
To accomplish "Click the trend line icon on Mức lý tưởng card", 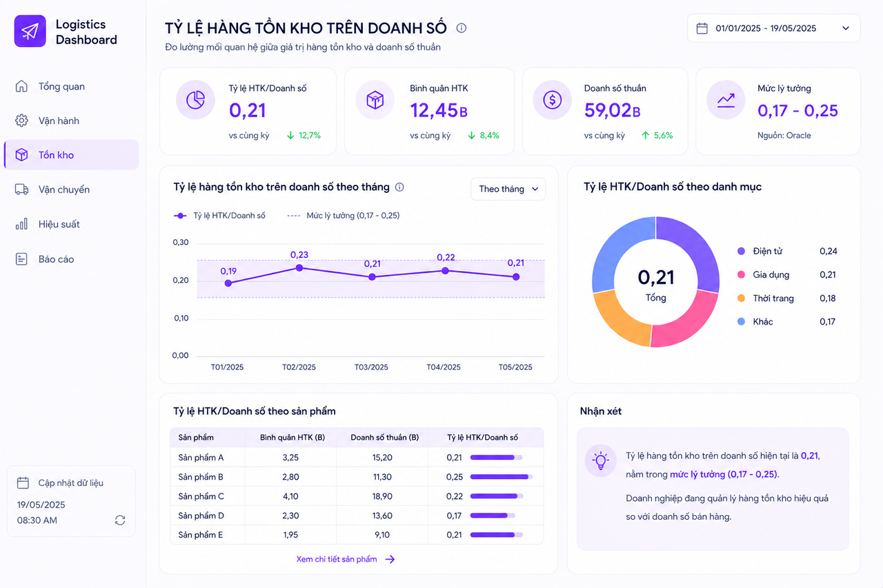I will click(x=726, y=100).
